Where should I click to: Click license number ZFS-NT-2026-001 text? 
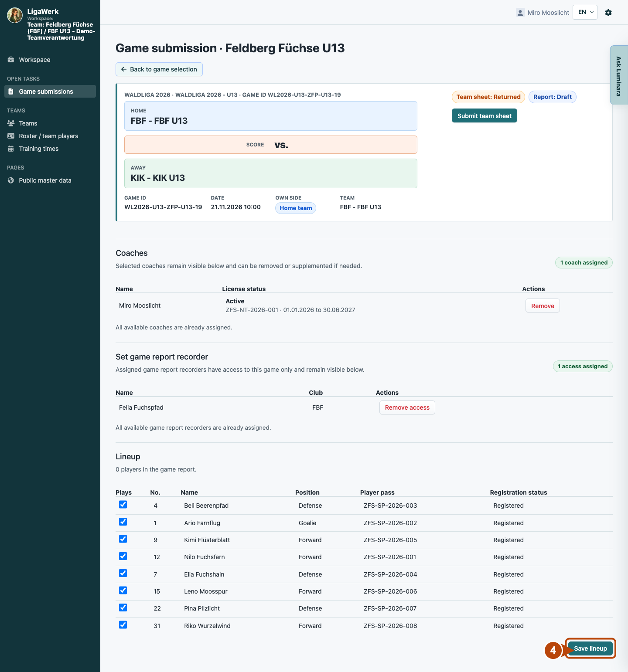pyautogui.click(x=252, y=310)
